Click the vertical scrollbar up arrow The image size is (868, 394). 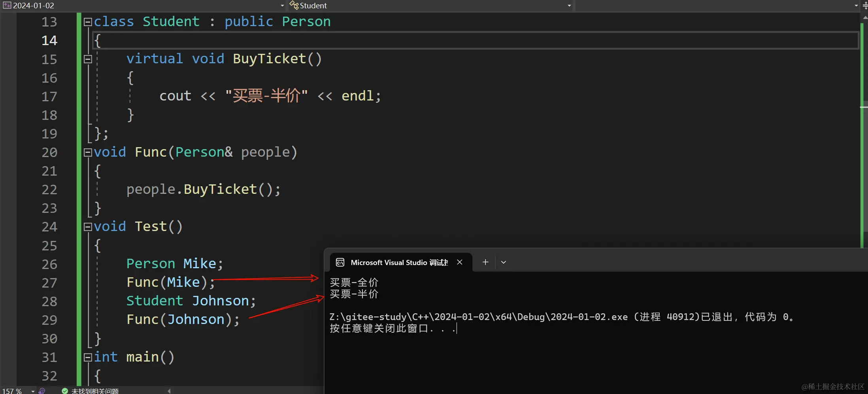tap(864, 17)
